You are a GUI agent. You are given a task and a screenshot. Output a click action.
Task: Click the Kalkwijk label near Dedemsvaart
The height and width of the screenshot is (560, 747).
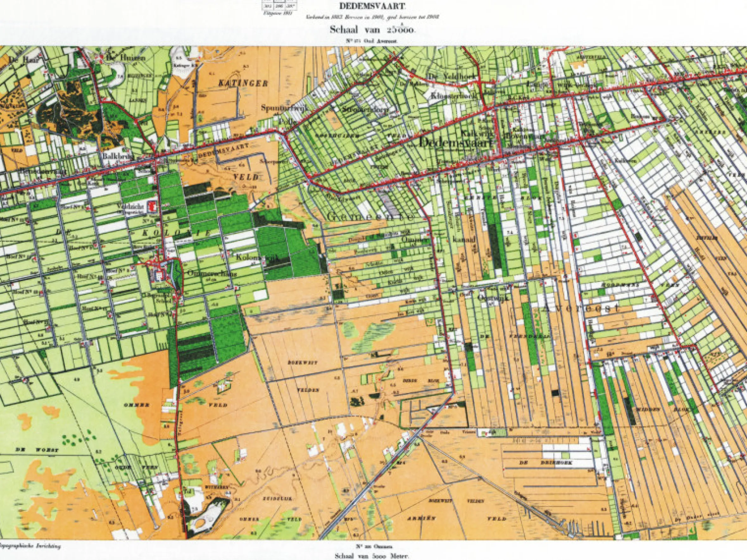(x=477, y=134)
